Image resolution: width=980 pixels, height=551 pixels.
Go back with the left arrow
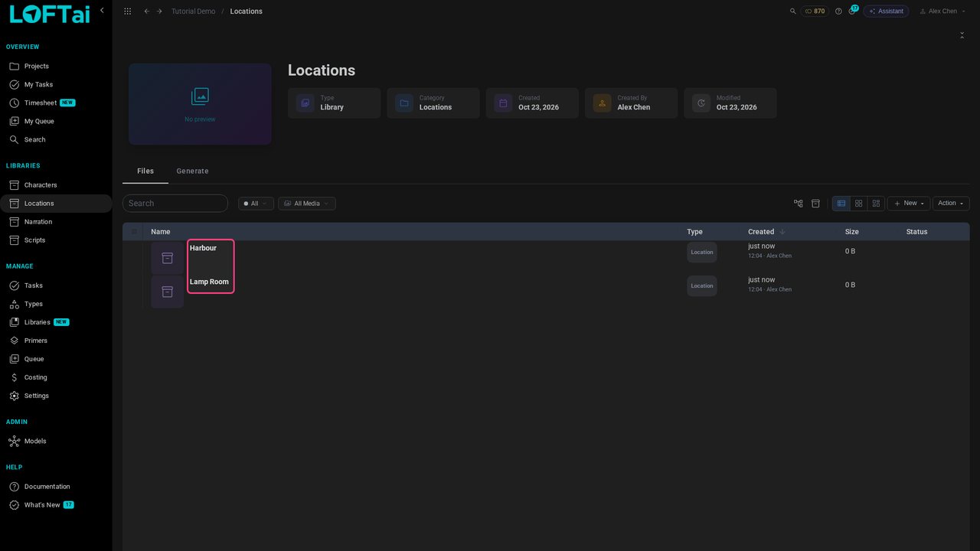click(x=146, y=11)
